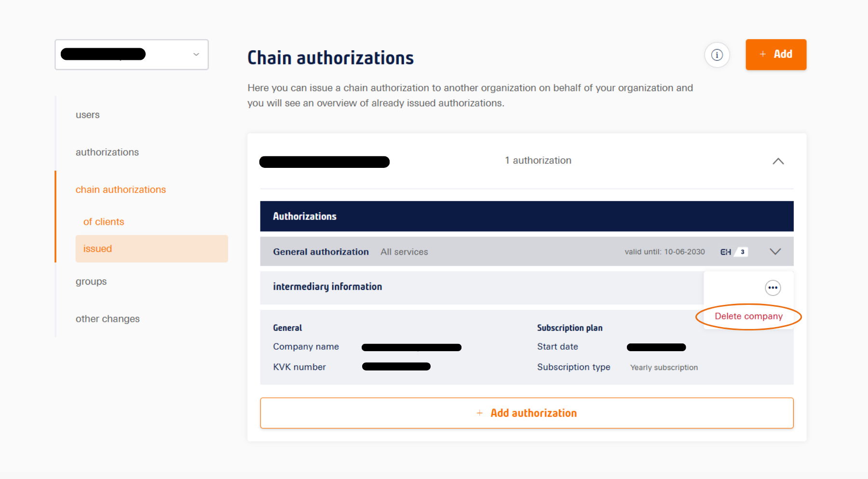The width and height of the screenshot is (868, 479).
Task: Navigate to groups
Action: coord(91,282)
